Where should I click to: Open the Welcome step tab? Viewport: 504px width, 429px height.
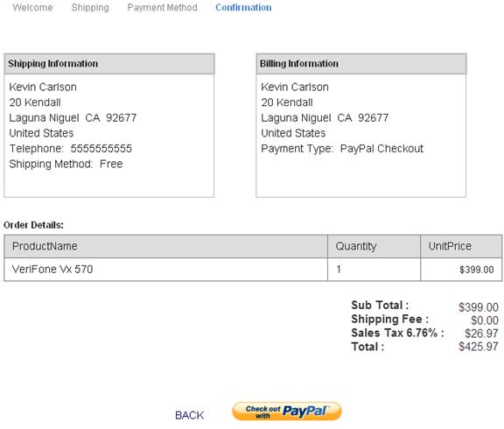click(x=32, y=7)
